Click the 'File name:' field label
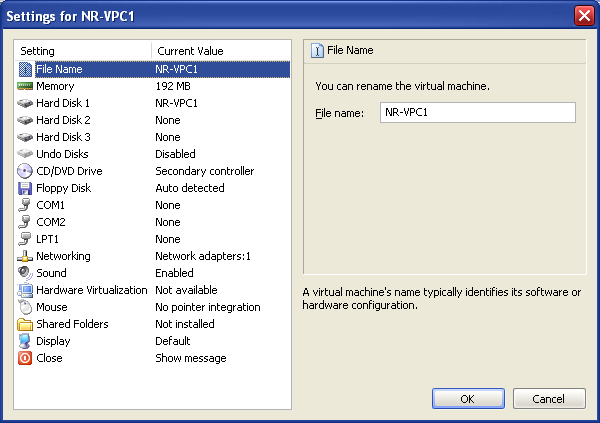Image resolution: width=600 pixels, height=423 pixels. [339, 113]
